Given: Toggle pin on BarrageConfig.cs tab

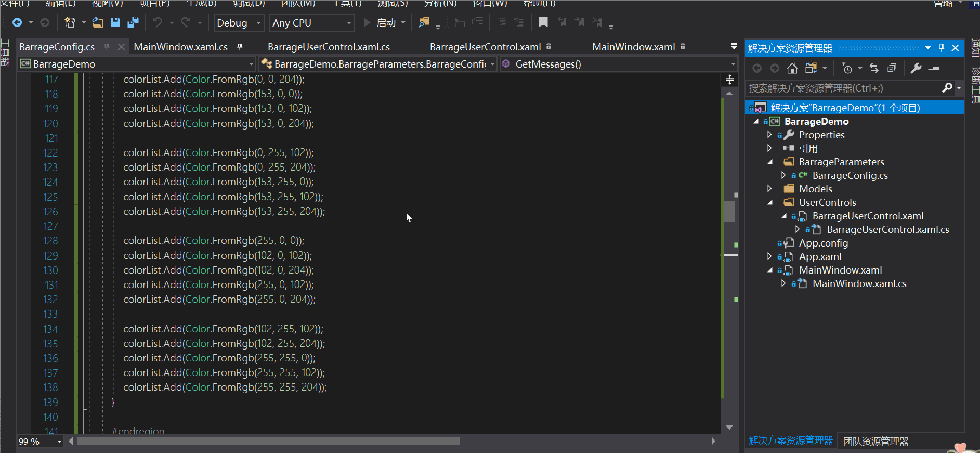Looking at the screenshot, I should click(x=107, y=47).
